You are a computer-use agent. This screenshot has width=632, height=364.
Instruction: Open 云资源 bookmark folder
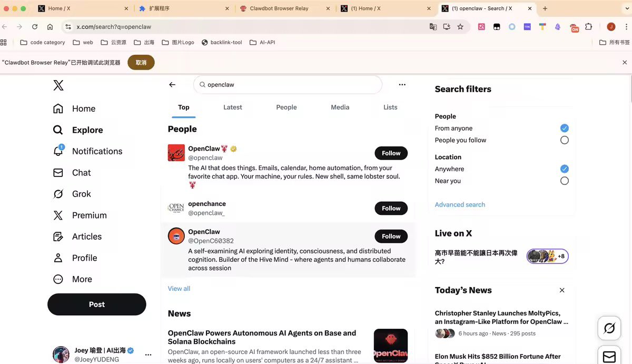point(113,42)
